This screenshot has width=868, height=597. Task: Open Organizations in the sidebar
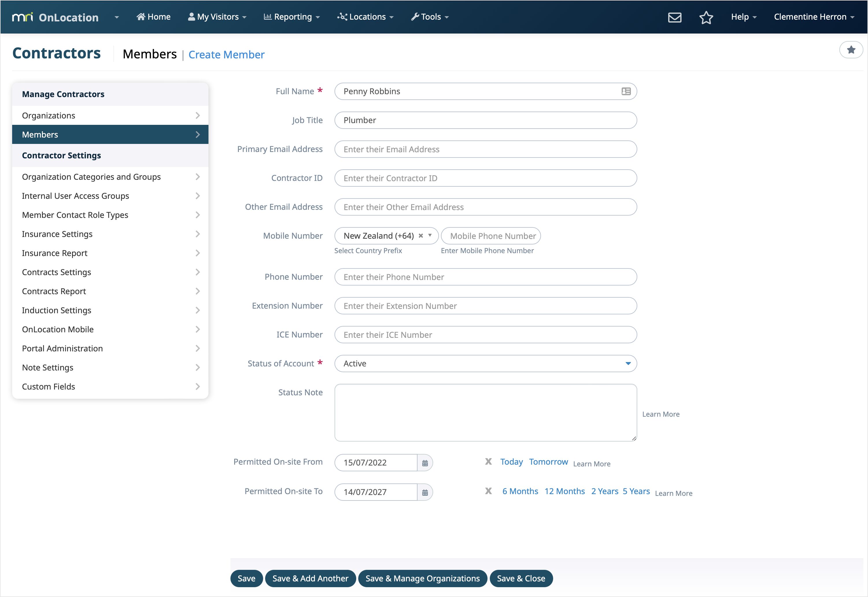[110, 116]
